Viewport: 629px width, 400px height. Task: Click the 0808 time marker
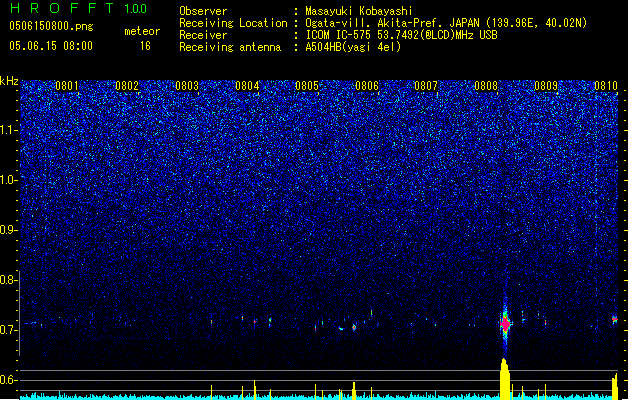click(x=486, y=86)
